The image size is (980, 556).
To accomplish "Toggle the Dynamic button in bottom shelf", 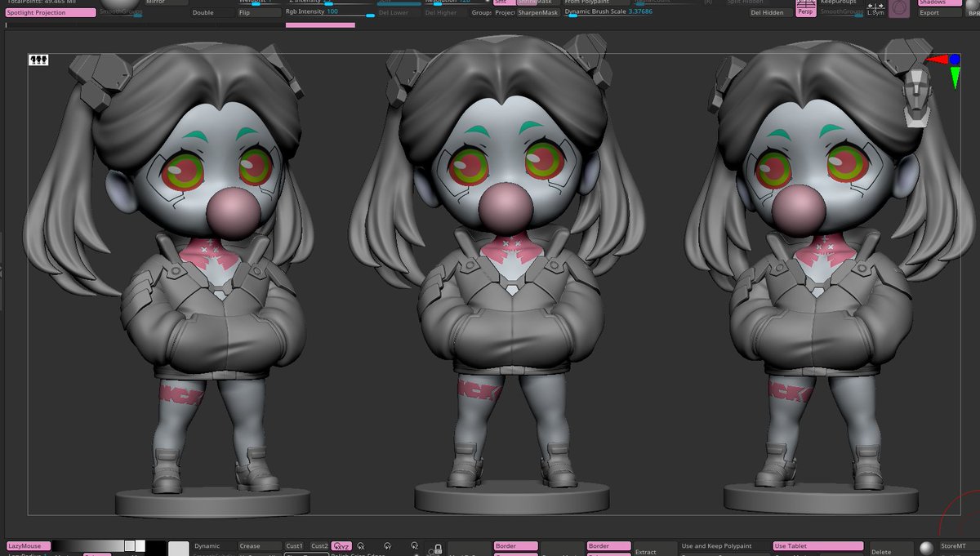I will click(x=213, y=545).
